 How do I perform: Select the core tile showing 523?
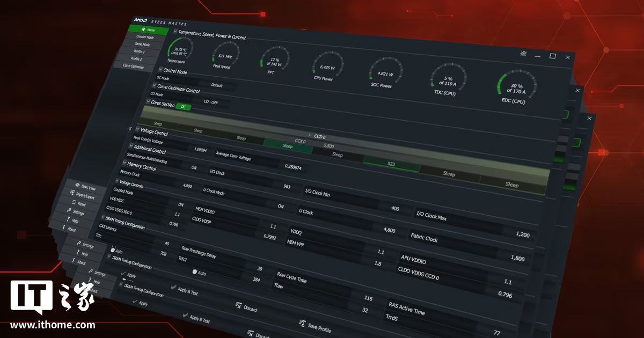tap(391, 164)
